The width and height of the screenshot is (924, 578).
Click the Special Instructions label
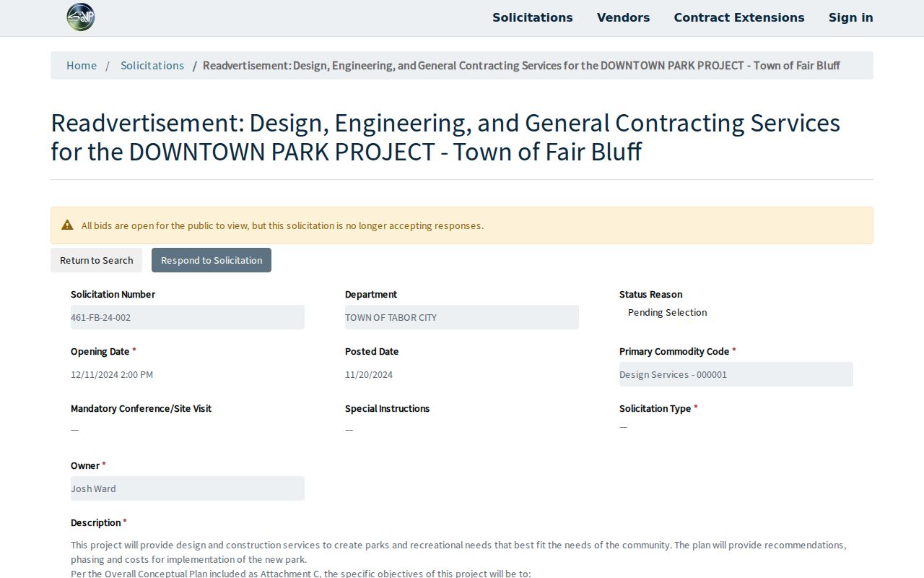[387, 408]
